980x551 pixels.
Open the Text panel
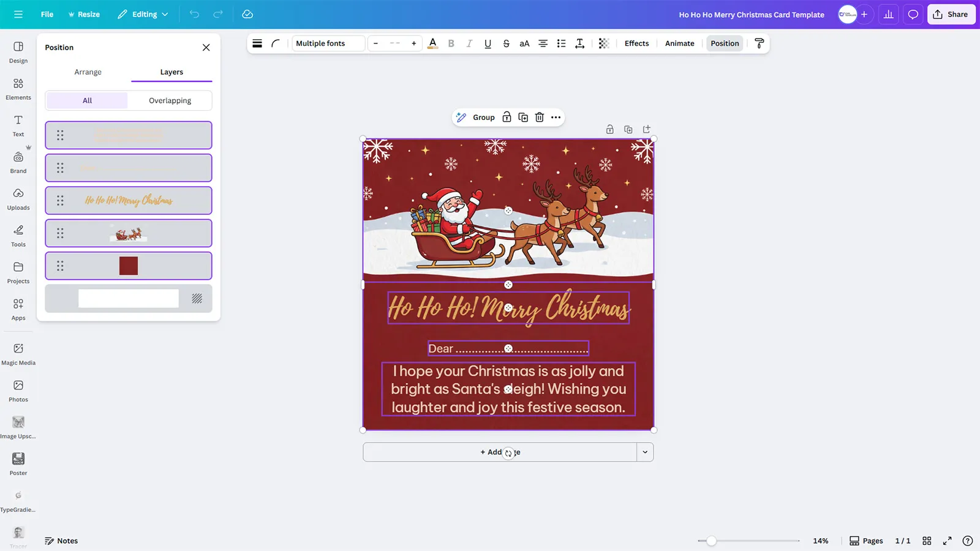tap(18, 125)
